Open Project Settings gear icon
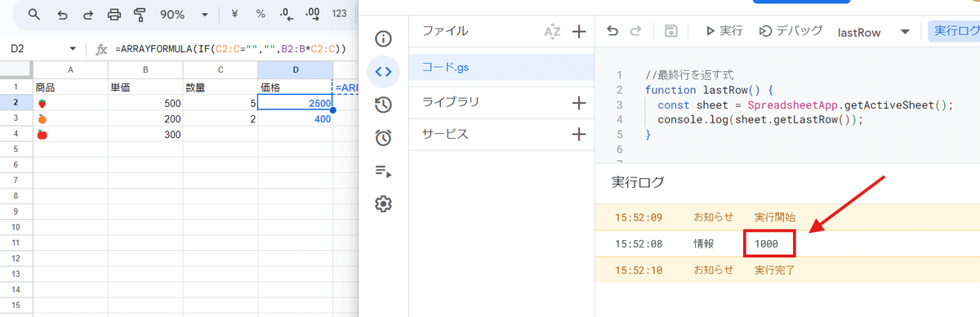 click(383, 203)
